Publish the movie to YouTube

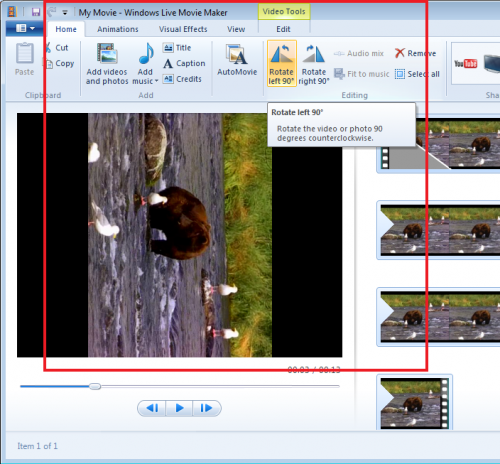tap(466, 63)
